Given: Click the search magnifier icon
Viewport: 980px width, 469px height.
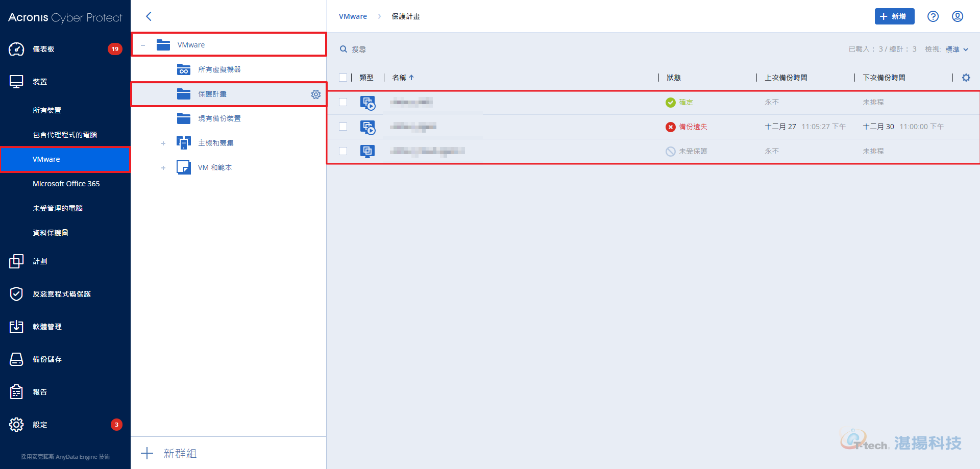Looking at the screenshot, I should [x=344, y=49].
